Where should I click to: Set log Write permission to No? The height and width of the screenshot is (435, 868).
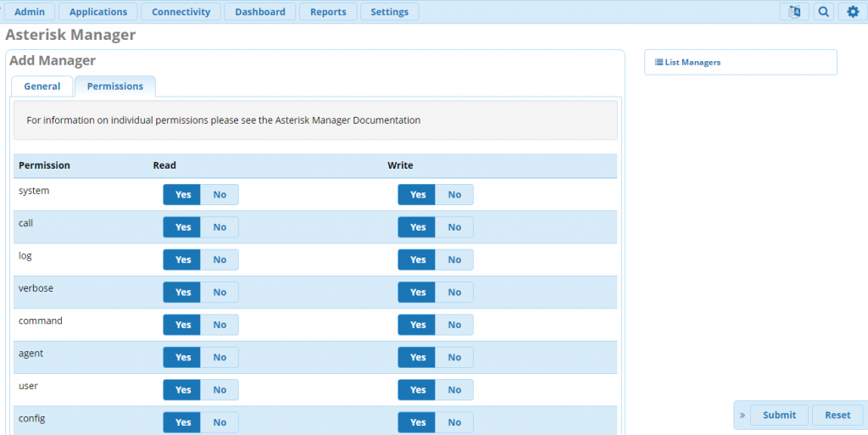[x=454, y=259]
